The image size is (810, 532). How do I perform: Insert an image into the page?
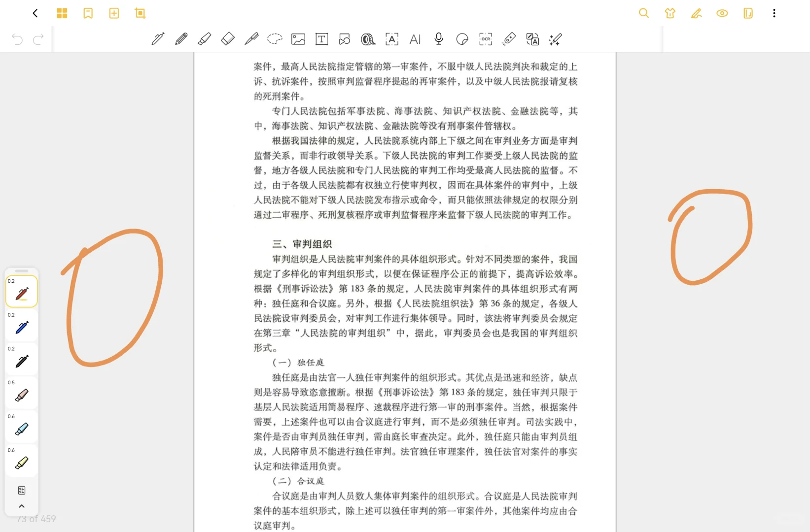pyautogui.click(x=298, y=39)
